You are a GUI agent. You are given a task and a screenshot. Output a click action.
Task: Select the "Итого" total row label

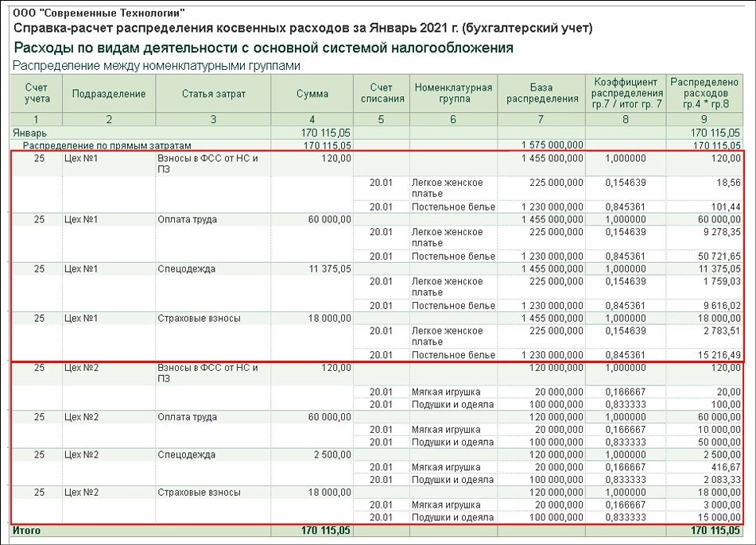pos(25,530)
